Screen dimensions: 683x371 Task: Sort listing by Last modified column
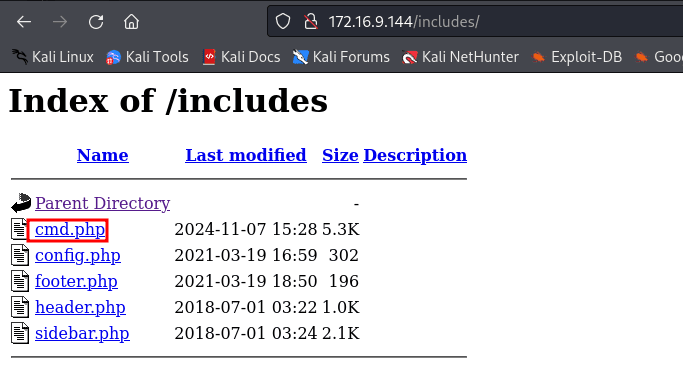[x=246, y=155]
